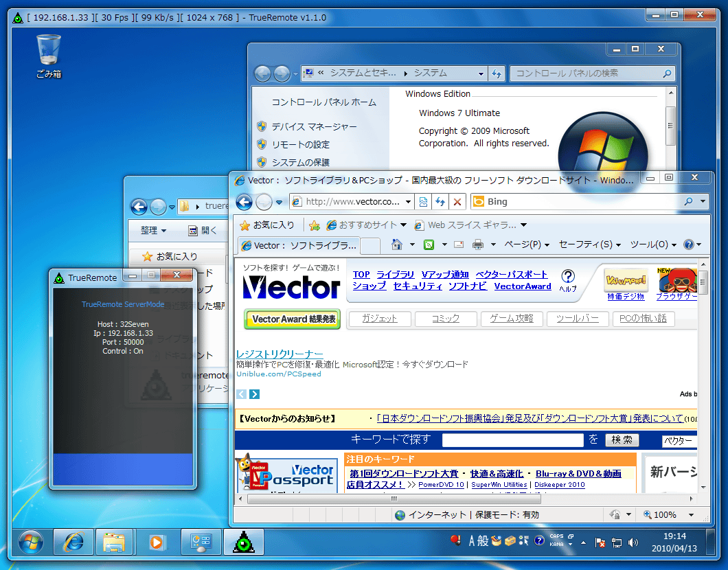The height and width of the screenshot is (570, 728).
Task: Click the volume speaker tray icon
Action: tap(633, 542)
